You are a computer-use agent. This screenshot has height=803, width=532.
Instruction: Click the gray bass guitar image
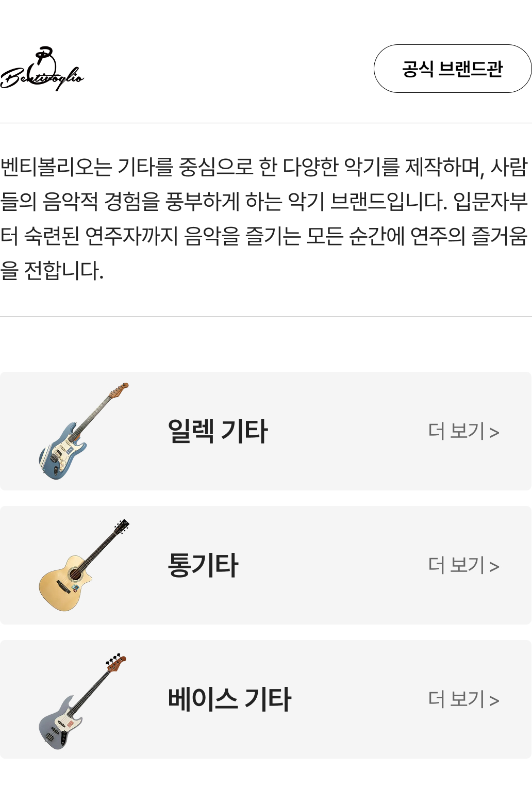[81, 700]
